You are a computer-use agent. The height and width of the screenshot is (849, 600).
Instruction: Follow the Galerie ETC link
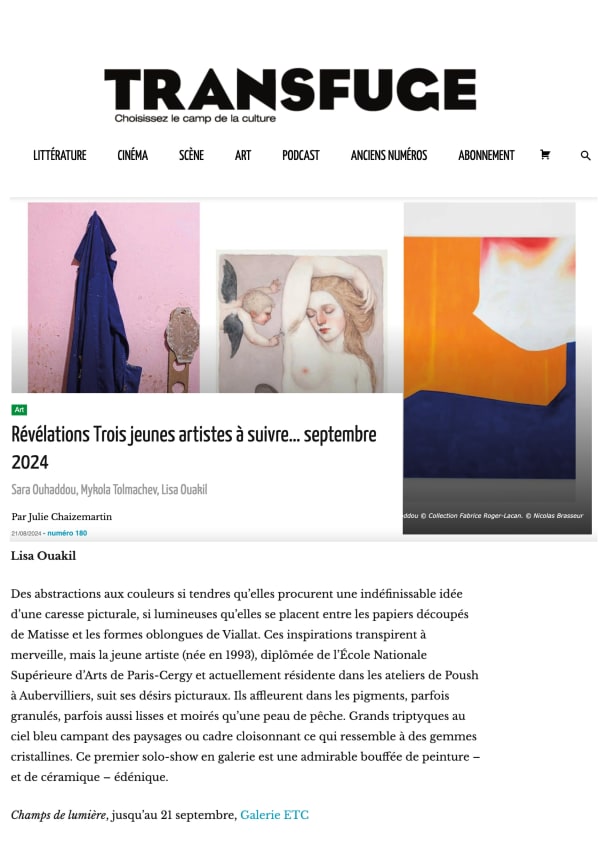pyautogui.click(x=274, y=815)
